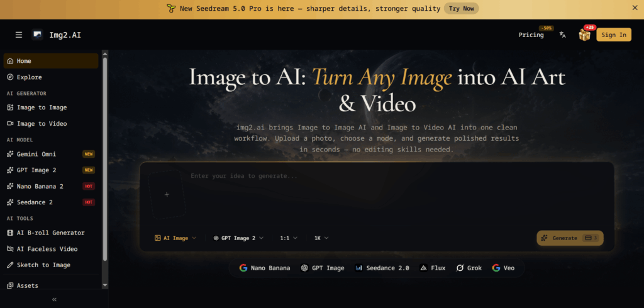Click the HOT badge beside Seedance 2
Screen dimensions: 644x308
[89, 202]
